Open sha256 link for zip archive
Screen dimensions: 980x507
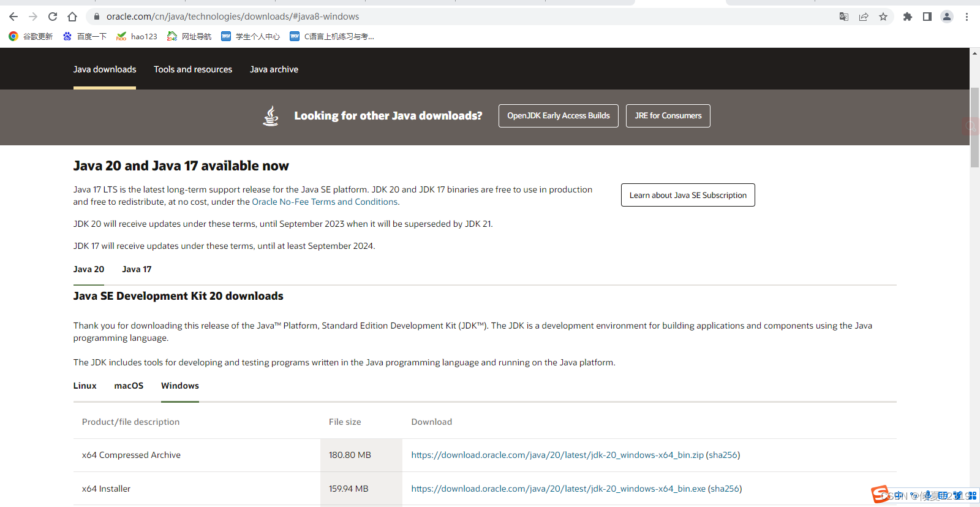(723, 455)
